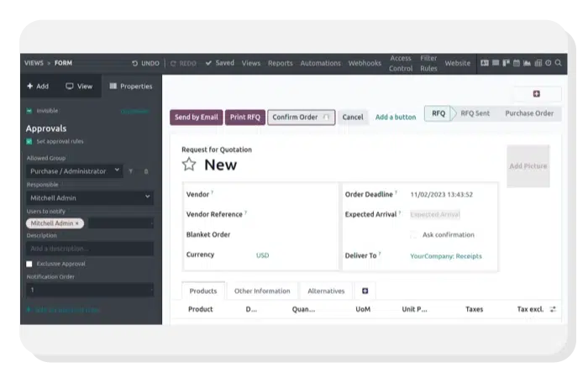Open the Access Control menu
The height and width of the screenshot is (378, 588).
pyautogui.click(x=401, y=63)
